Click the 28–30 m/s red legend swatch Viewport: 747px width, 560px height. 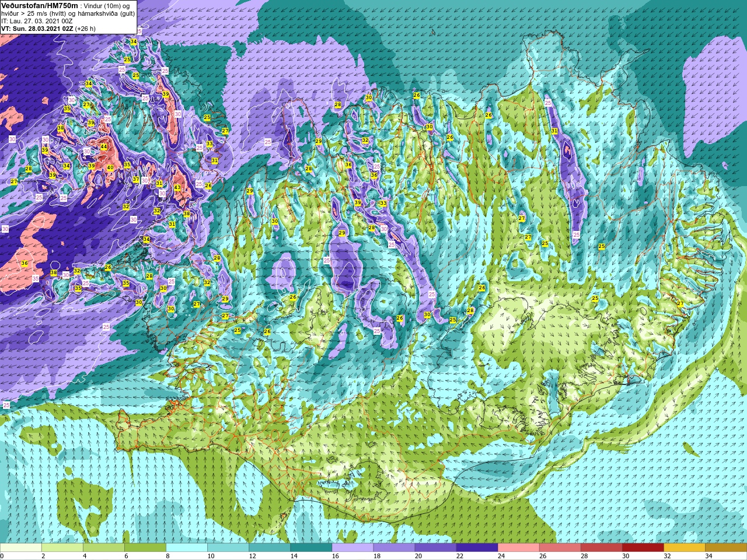(x=601, y=548)
